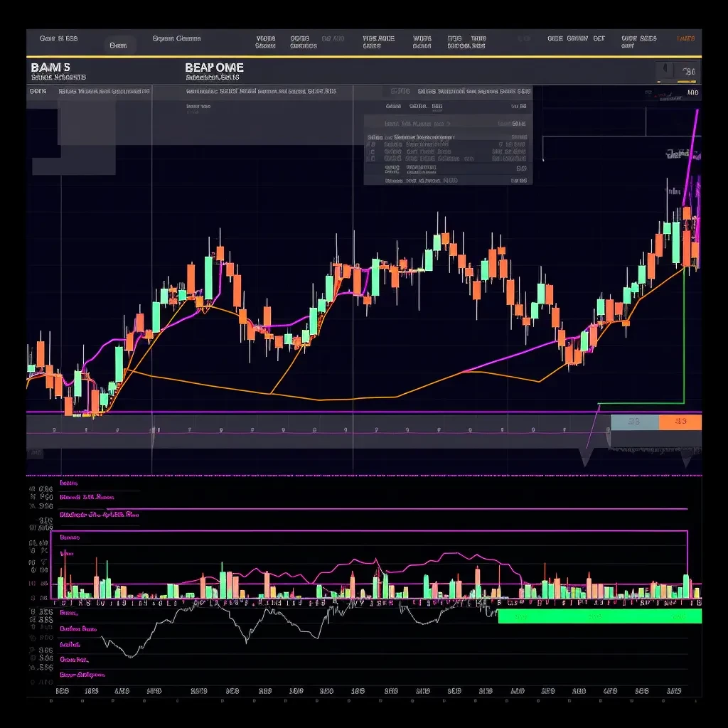Expand the left downward triangle marker under chart
728x728 pixels.
(x=587, y=456)
